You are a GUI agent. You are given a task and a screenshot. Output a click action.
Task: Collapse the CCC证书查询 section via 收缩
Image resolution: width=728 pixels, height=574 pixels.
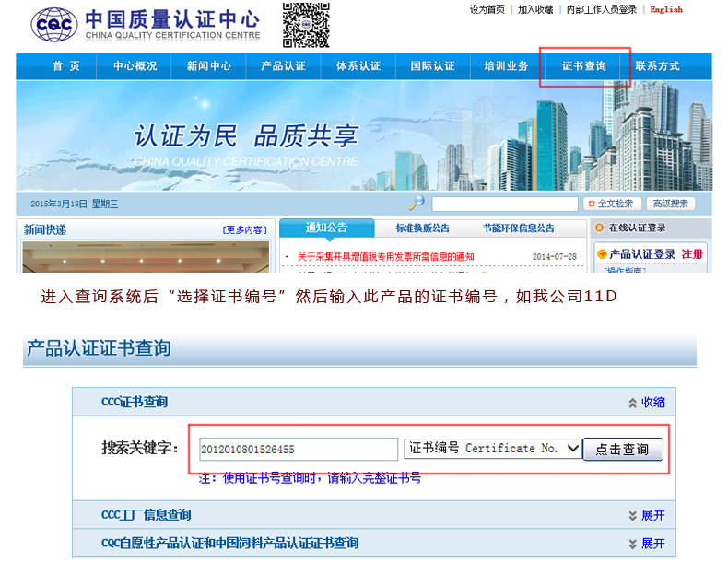pyautogui.click(x=646, y=403)
